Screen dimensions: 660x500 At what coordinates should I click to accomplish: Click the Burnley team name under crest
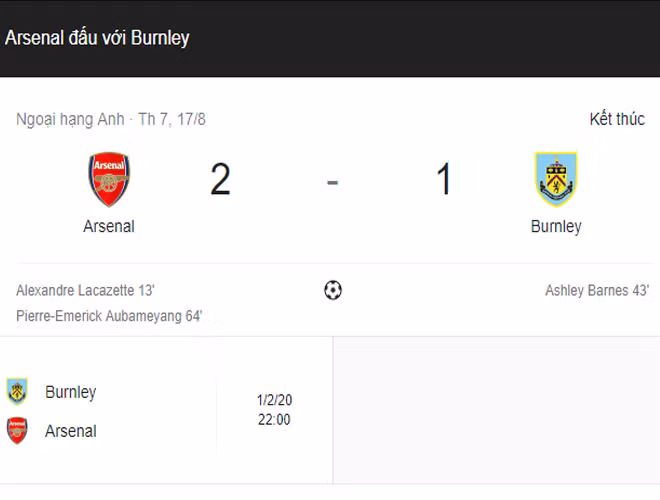[555, 226]
